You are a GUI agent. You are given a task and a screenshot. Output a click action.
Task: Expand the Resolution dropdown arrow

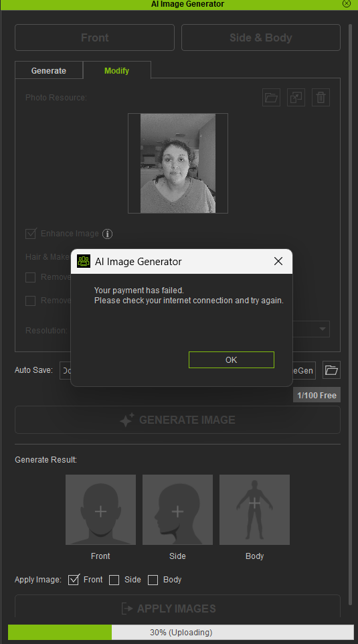click(x=323, y=329)
